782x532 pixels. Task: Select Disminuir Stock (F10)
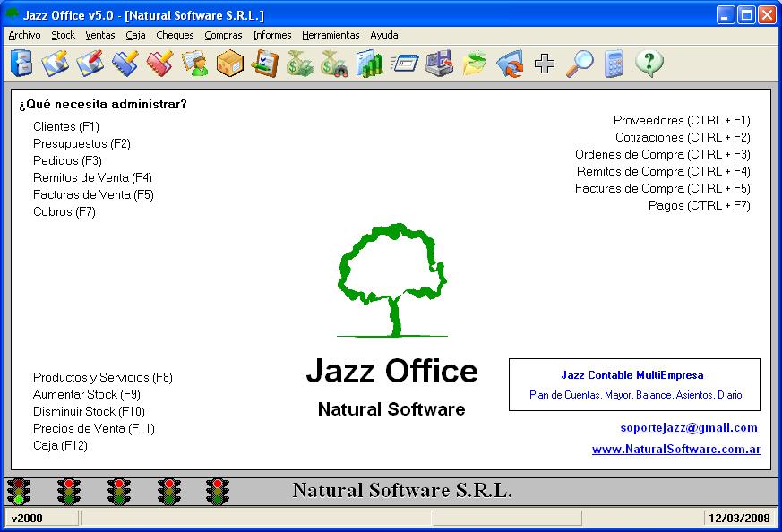[89, 411]
